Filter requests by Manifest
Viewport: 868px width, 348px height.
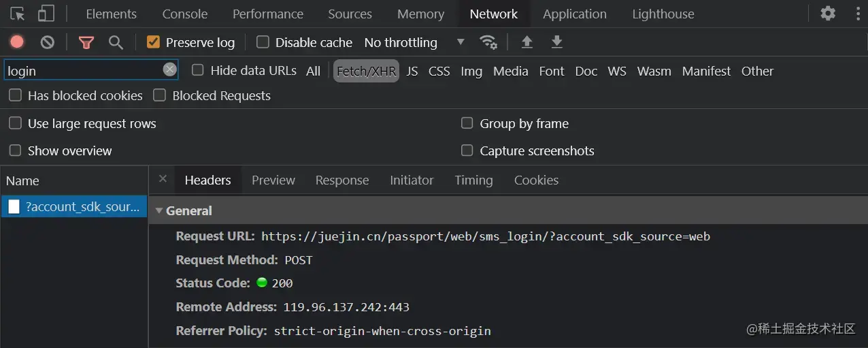pyautogui.click(x=706, y=71)
